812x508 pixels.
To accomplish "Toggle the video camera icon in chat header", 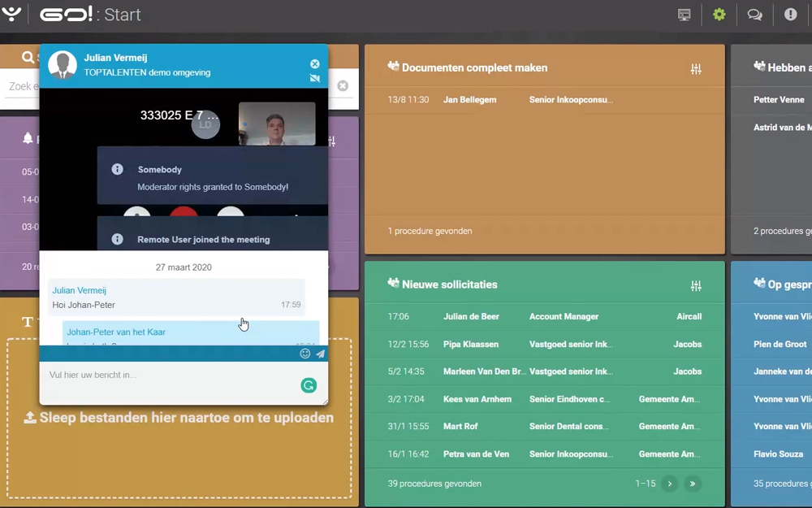I will tap(315, 78).
